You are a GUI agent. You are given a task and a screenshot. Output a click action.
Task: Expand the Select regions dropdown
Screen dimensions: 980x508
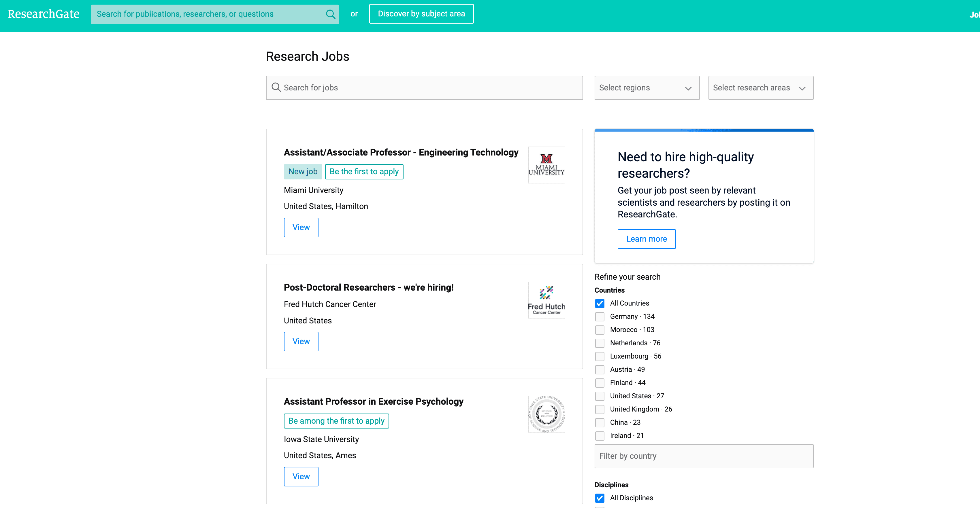(x=646, y=88)
